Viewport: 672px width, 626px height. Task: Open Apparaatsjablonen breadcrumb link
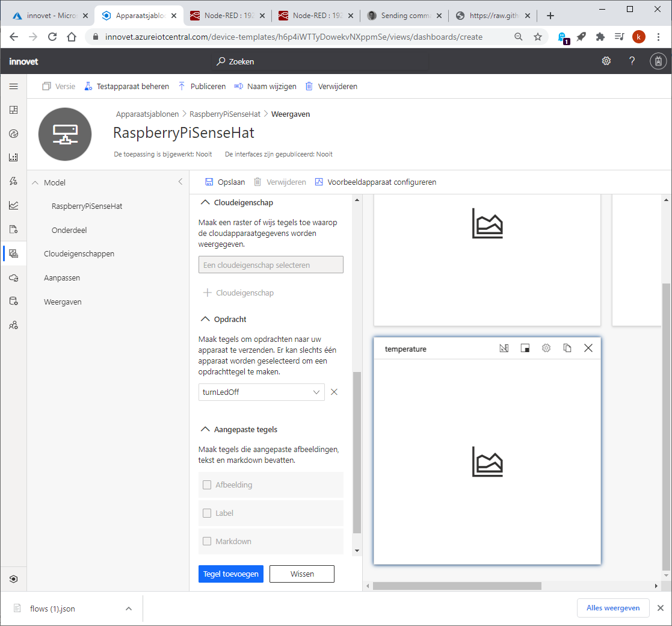(x=147, y=114)
